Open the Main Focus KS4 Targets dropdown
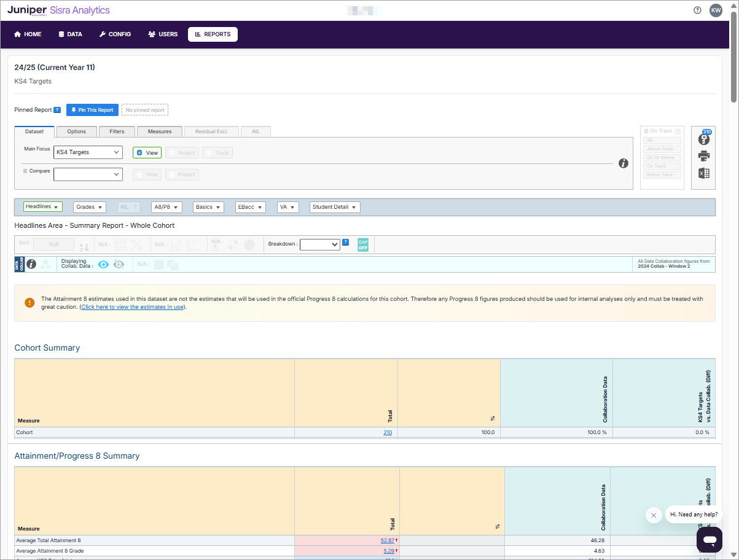Image resolution: width=739 pixels, height=560 pixels. tap(88, 152)
